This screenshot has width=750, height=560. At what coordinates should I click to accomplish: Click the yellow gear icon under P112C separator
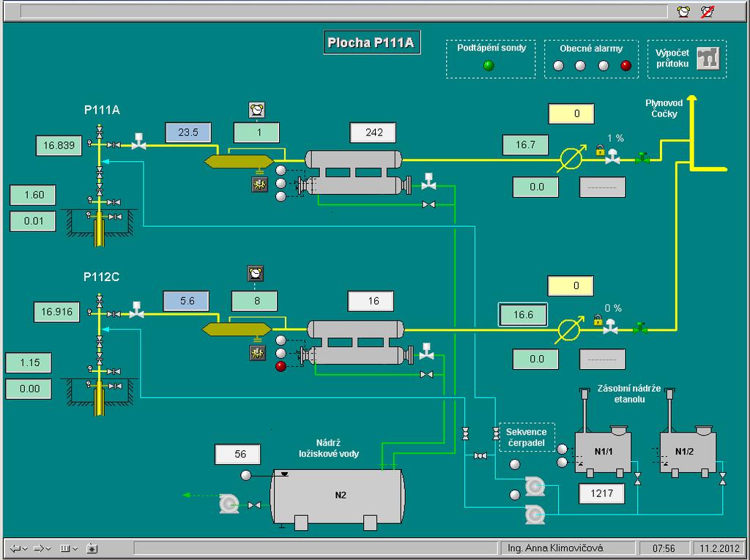click(x=258, y=354)
